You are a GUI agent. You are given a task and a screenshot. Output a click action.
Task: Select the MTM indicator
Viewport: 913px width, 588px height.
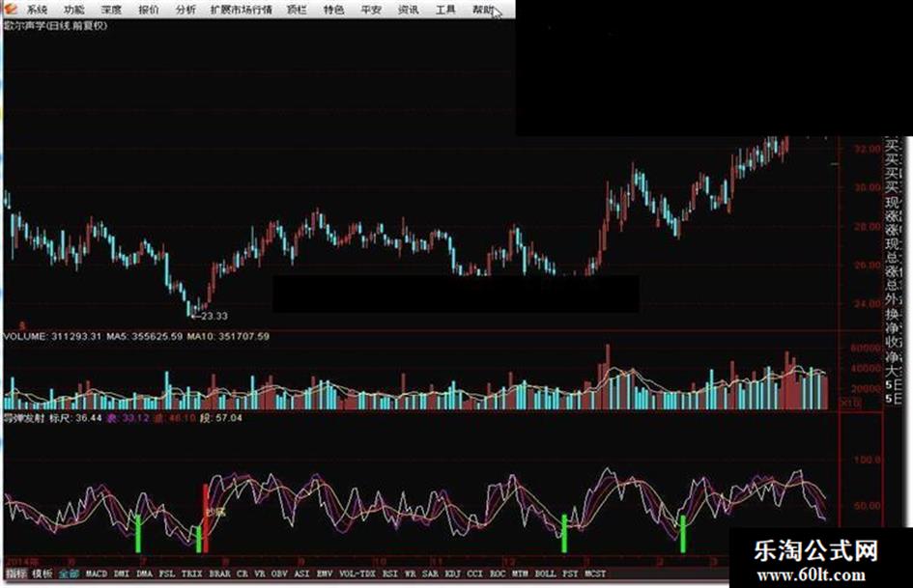(x=520, y=574)
